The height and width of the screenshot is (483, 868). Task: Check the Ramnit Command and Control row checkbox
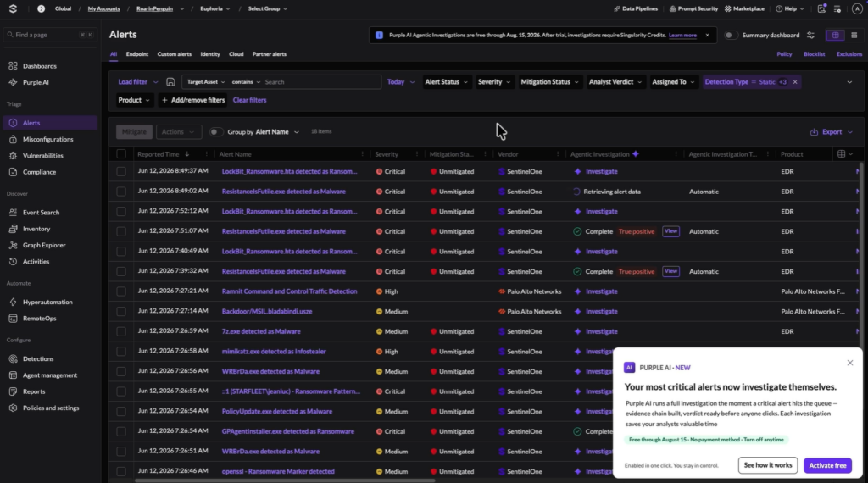coord(121,291)
